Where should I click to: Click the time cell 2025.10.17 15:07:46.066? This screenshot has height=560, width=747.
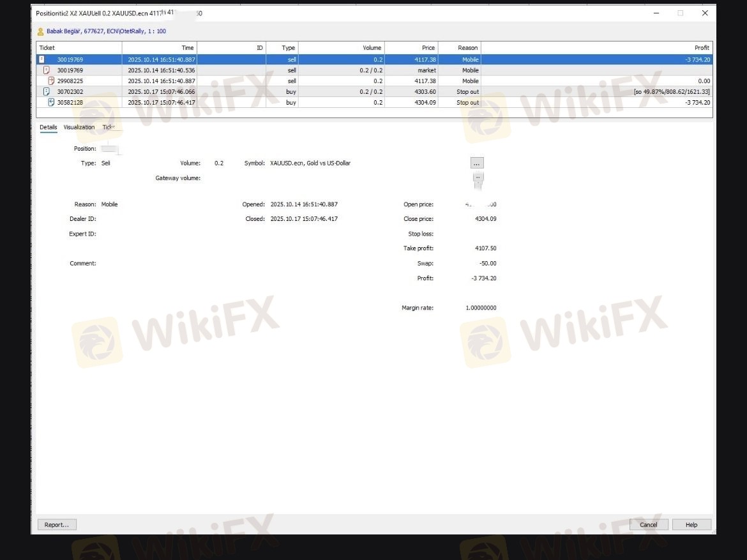tap(162, 91)
